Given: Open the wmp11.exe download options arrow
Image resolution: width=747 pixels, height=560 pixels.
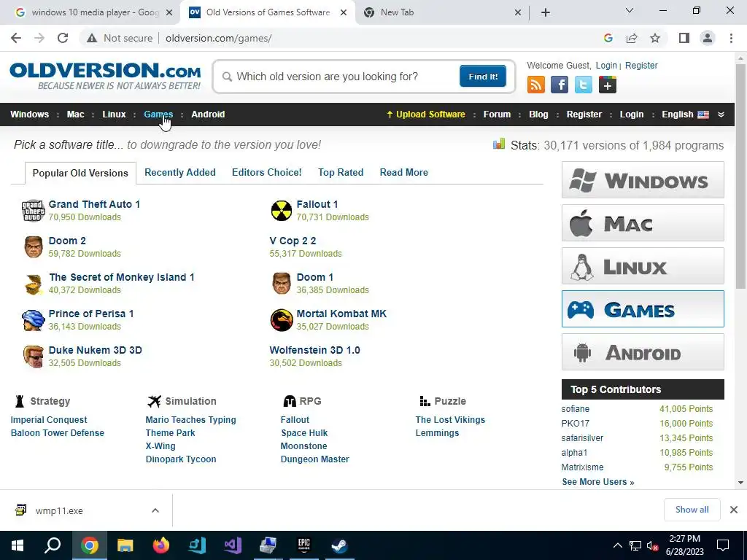Looking at the screenshot, I should 155,510.
